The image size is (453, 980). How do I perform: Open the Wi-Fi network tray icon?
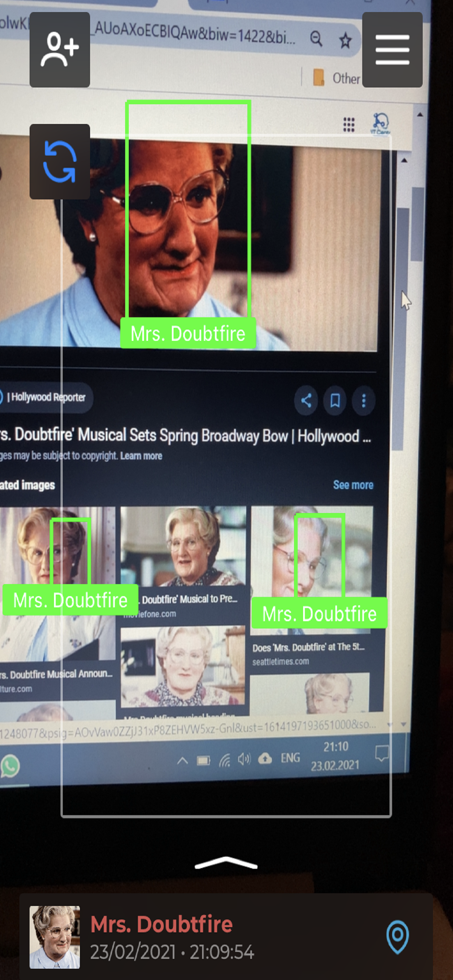(225, 760)
